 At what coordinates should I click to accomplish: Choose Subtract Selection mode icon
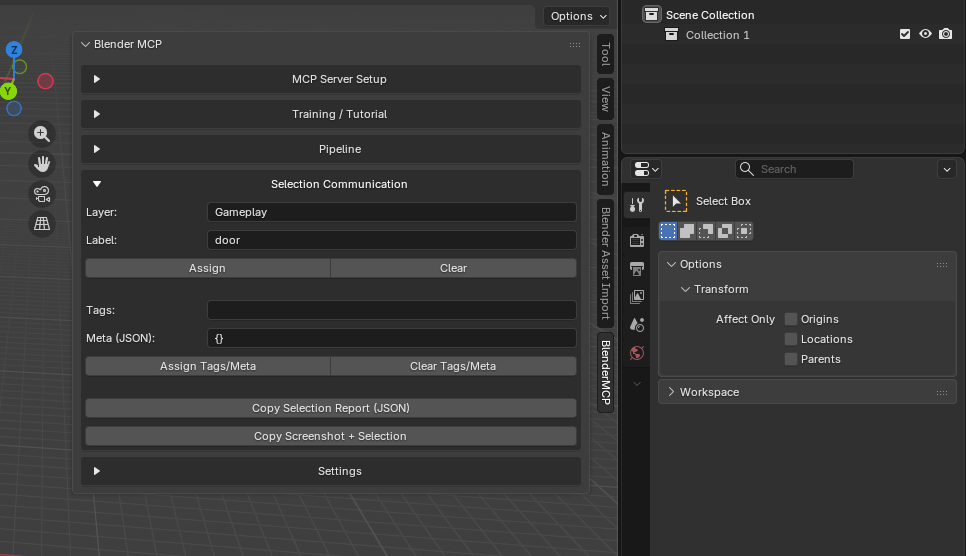click(x=706, y=231)
